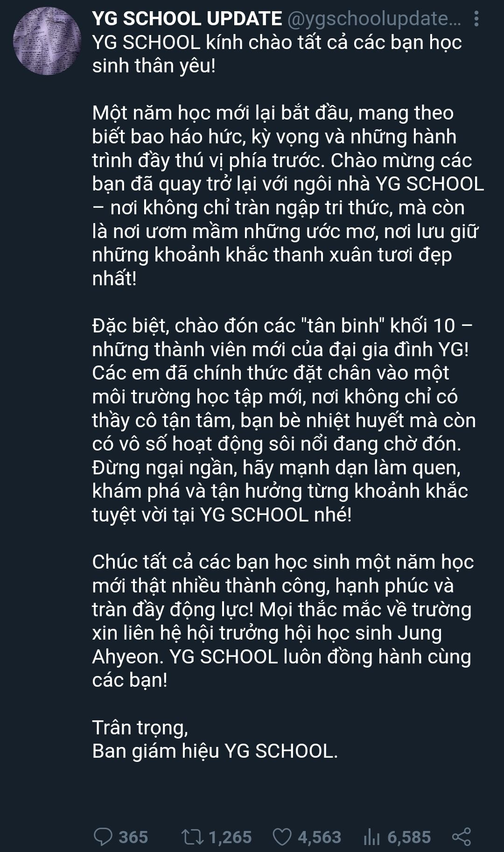Open the view analytics bar chart icon
The image size is (504, 852).
click(372, 837)
